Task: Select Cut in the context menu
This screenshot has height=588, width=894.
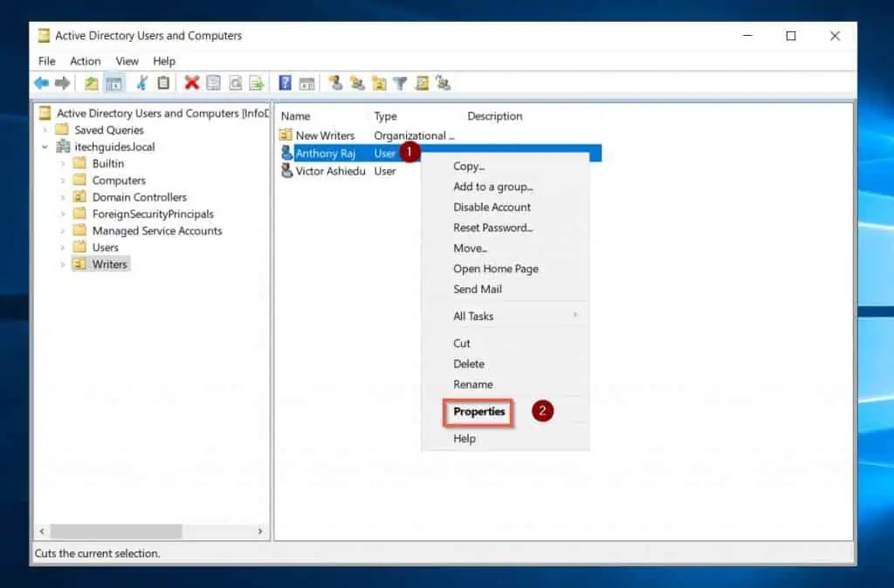Action: point(461,344)
